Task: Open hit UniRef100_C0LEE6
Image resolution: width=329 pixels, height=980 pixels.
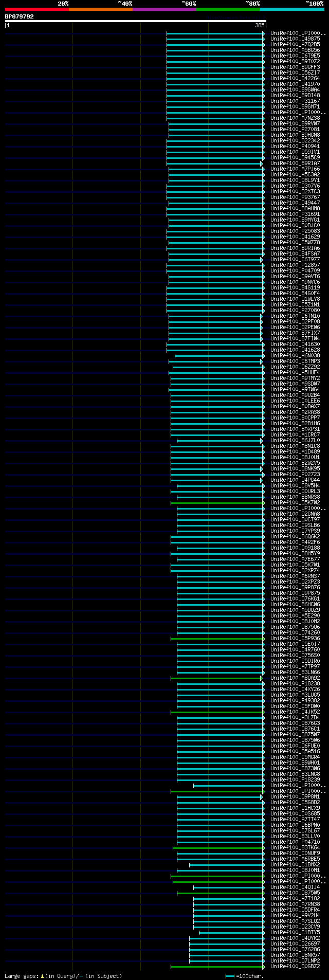Action: tap(295, 401)
